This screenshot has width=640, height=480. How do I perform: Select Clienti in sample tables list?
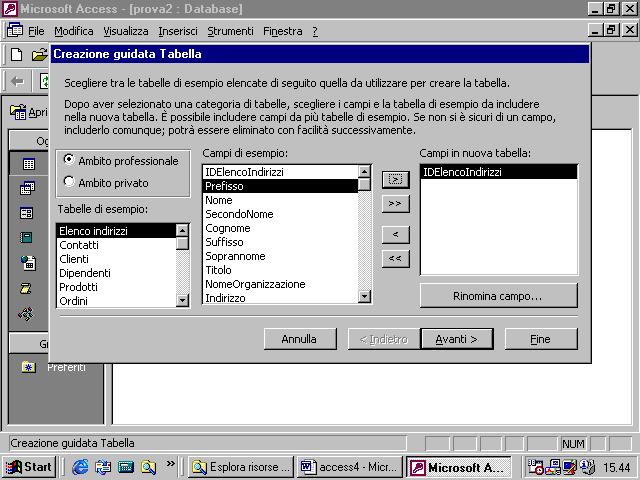click(x=116, y=259)
